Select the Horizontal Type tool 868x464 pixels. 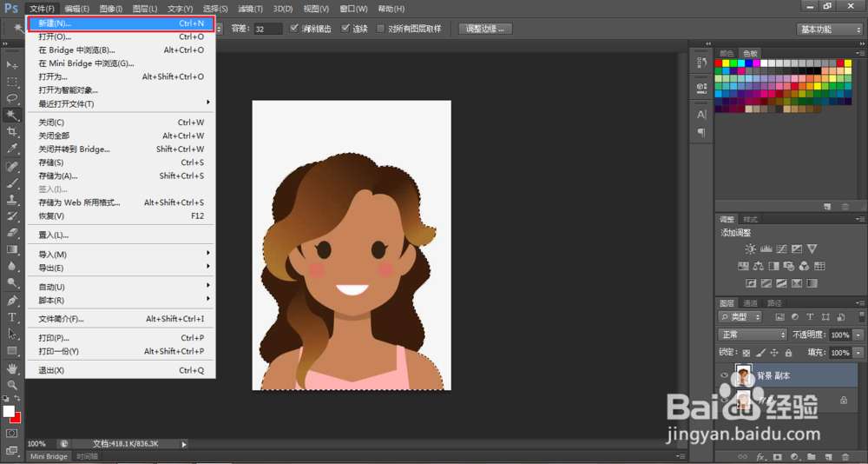coord(11,318)
